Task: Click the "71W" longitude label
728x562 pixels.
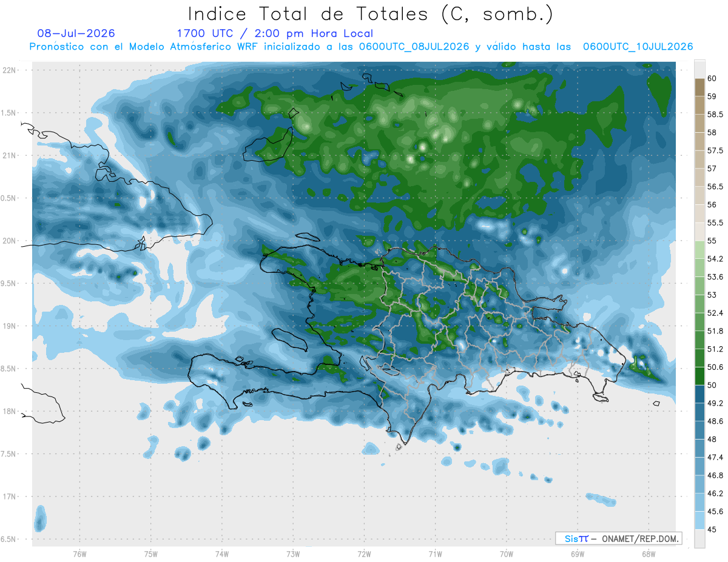Action: pos(435,554)
